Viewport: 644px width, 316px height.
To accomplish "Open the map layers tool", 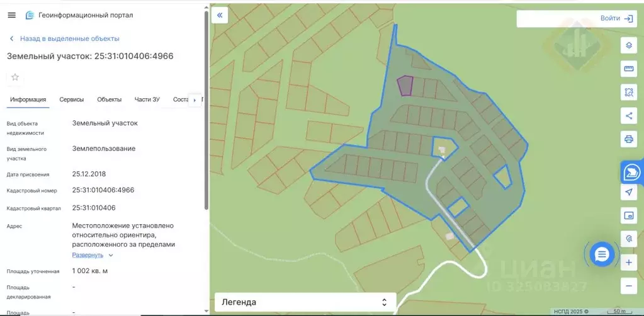I will click(x=628, y=45).
